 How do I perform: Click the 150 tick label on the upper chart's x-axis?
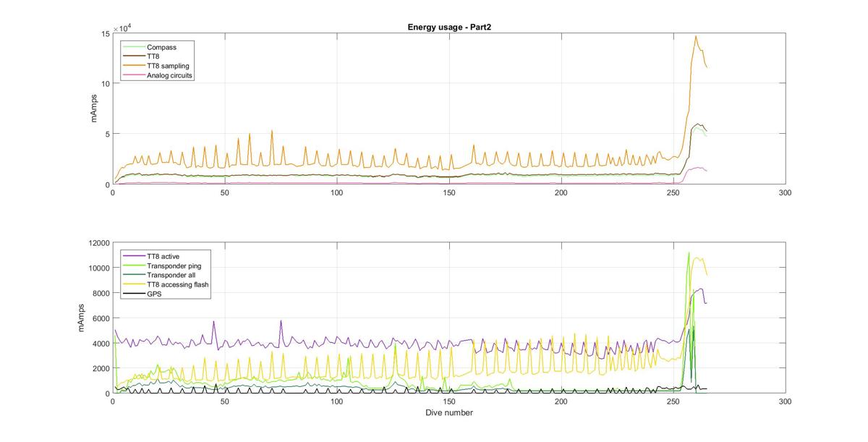[449, 193]
